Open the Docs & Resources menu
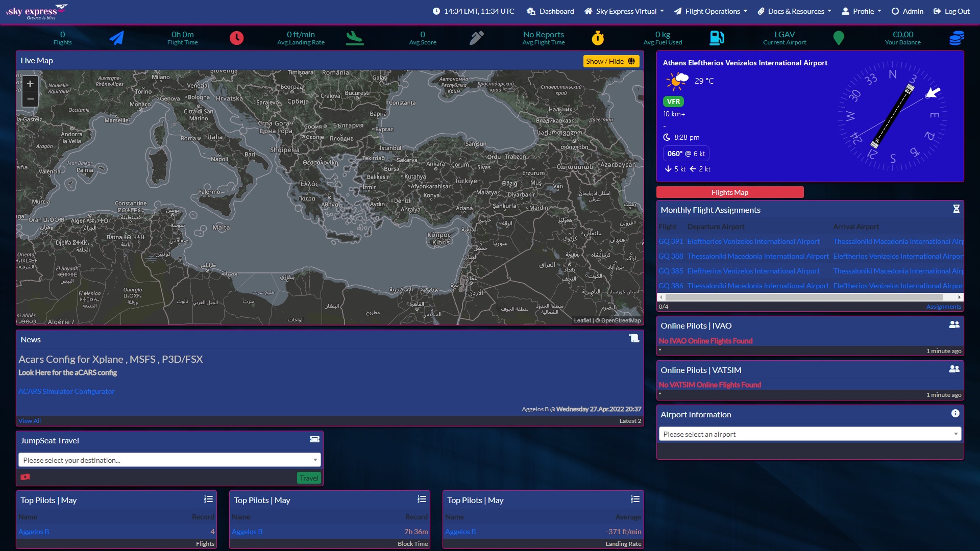 795,11
